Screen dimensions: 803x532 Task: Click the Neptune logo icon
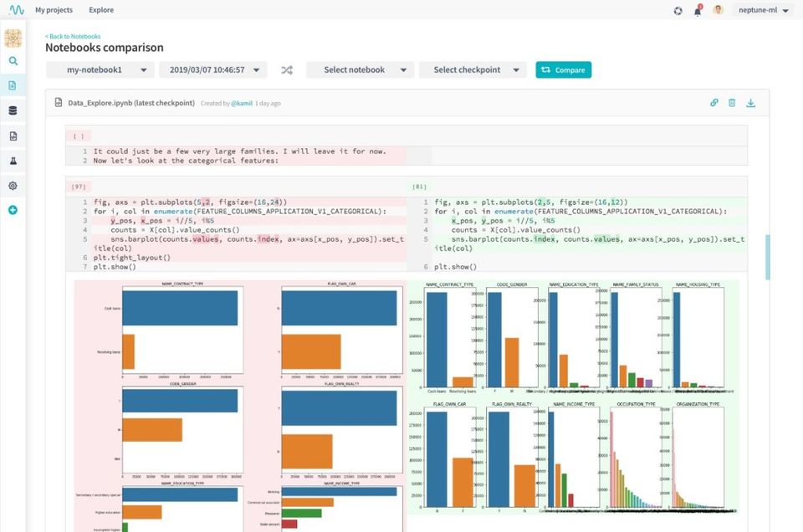[x=17, y=10]
